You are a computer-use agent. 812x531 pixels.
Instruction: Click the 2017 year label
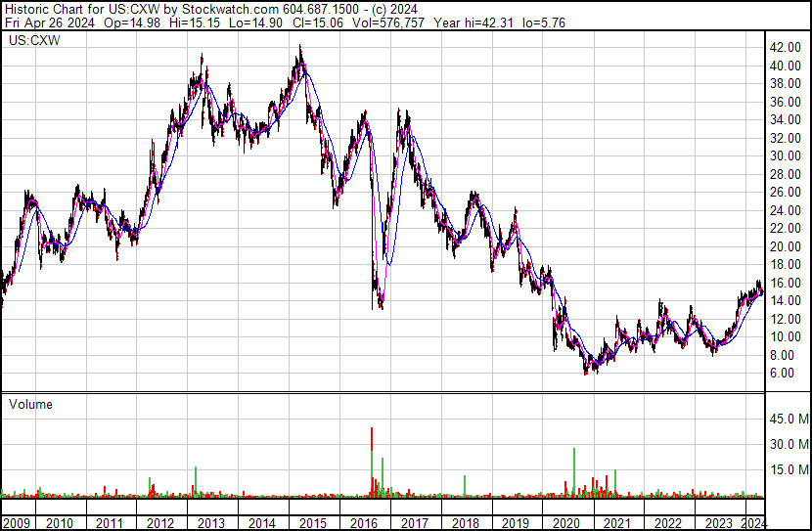414,523
